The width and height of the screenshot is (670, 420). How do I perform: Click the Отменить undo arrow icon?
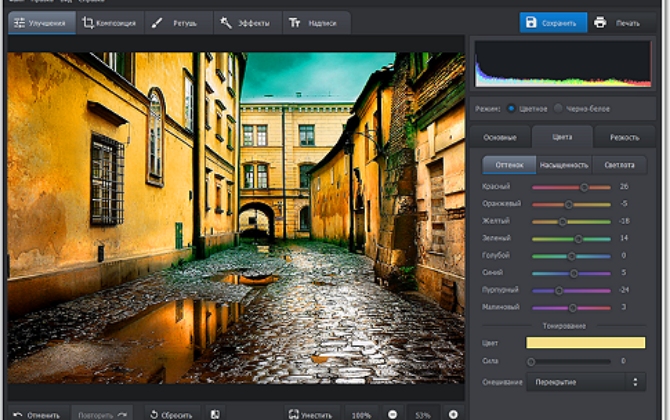coord(18,413)
